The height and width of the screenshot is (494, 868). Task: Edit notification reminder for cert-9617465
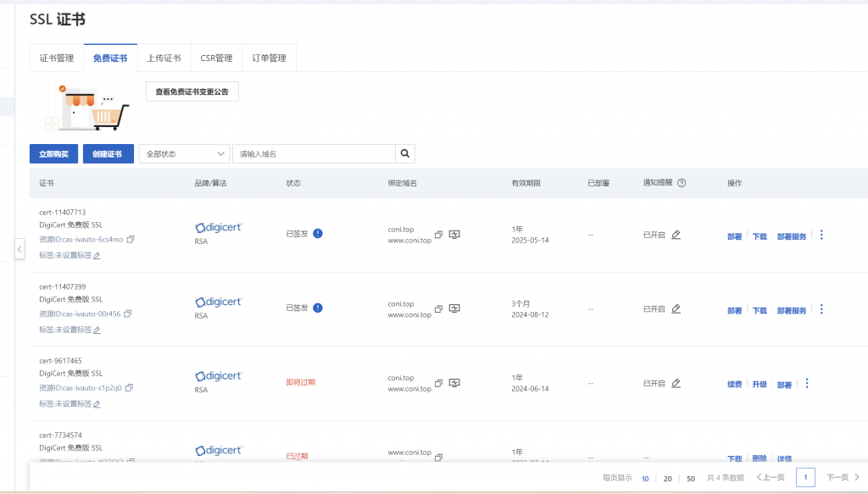click(x=676, y=383)
